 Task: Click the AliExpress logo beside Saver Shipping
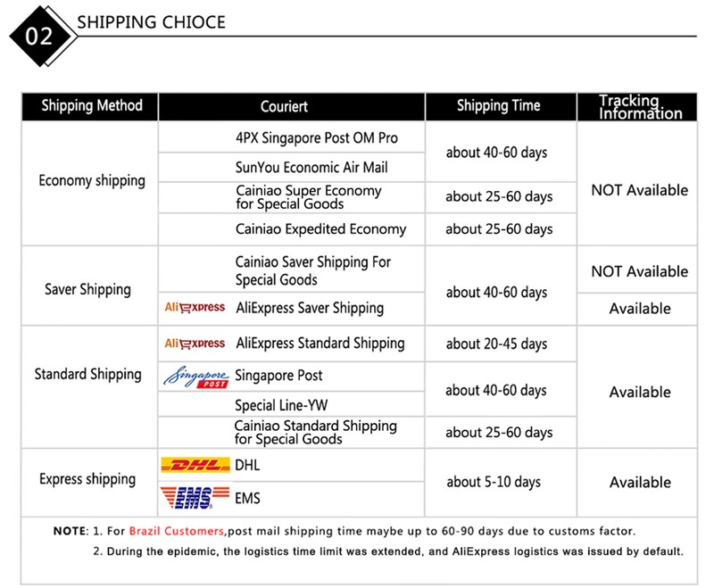195,308
